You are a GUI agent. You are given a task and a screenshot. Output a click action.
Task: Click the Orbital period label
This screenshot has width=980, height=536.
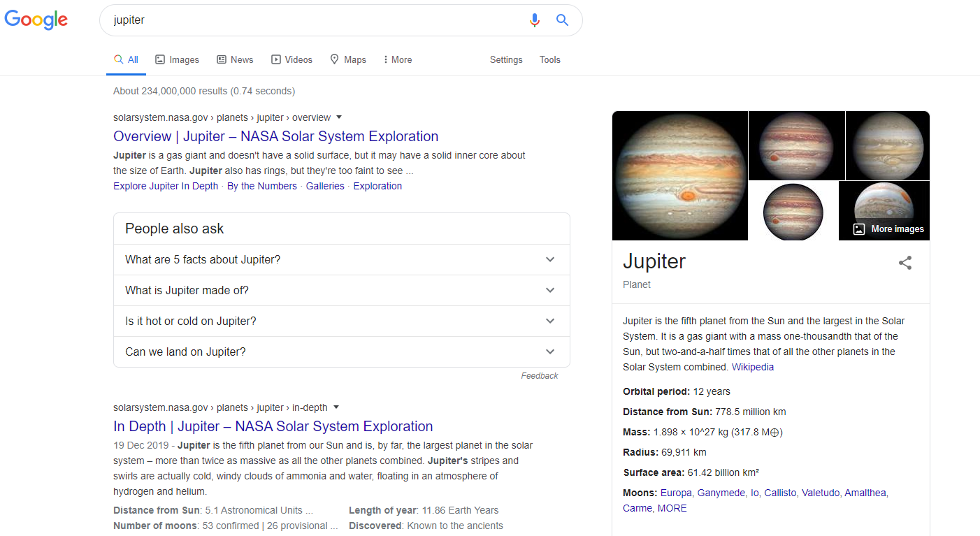[656, 391]
